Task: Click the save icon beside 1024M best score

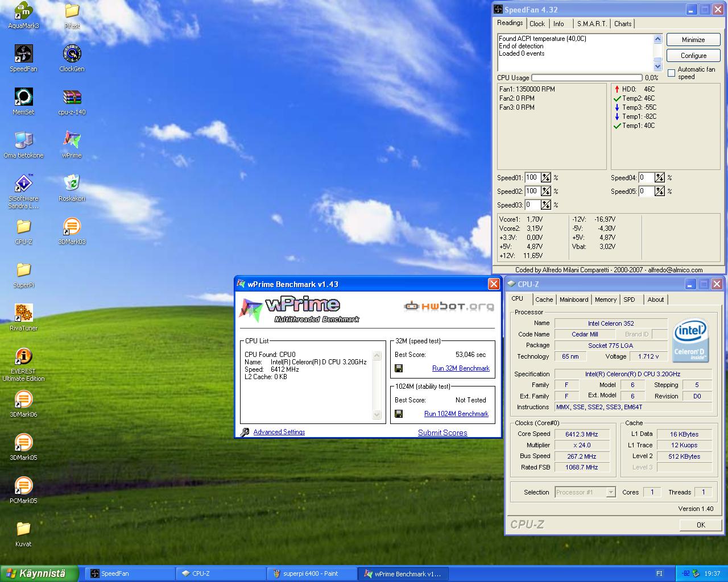Action: [399, 414]
